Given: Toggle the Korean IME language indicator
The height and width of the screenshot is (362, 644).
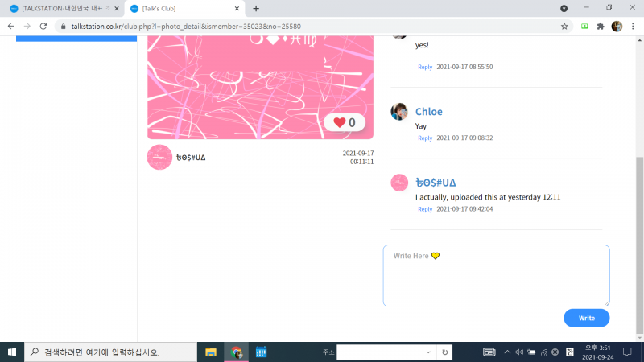Looking at the screenshot, I should [x=570, y=352].
